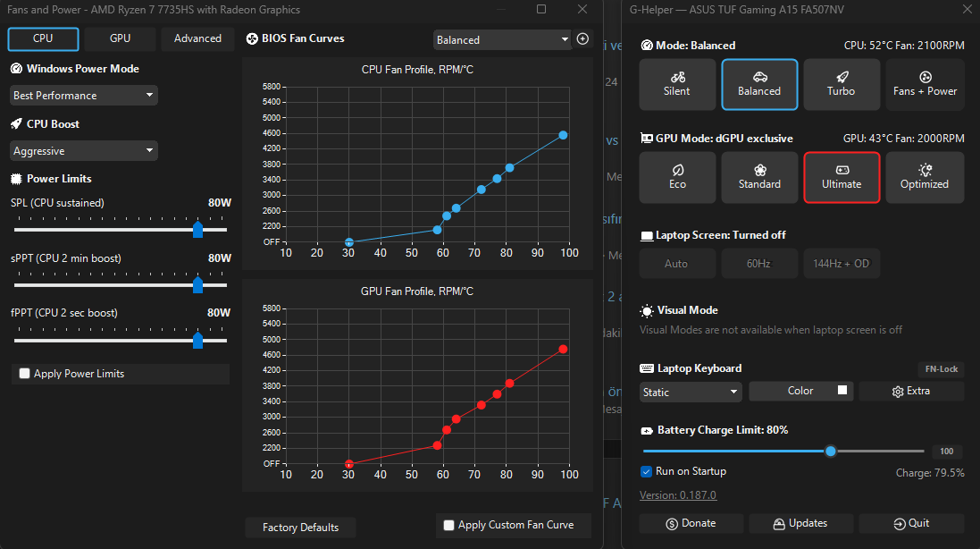Check for Updates
This screenshot has width=980, height=549.
click(800, 523)
